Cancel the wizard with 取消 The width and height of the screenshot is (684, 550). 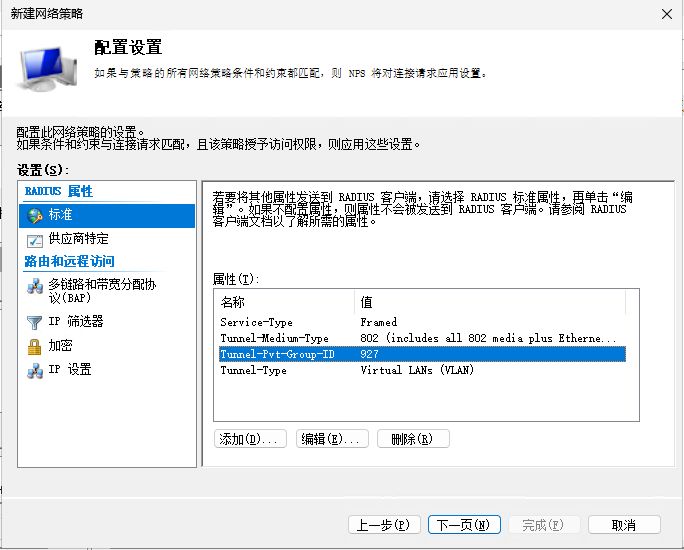tap(623, 525)
